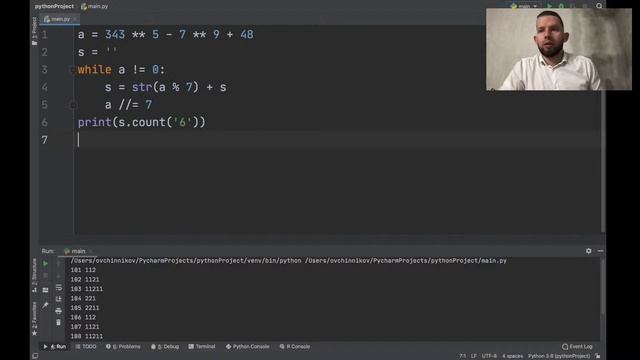640x360 pixels.
Task: Open the Event Log
Action: pyautogui.click(x=577, y=347)
